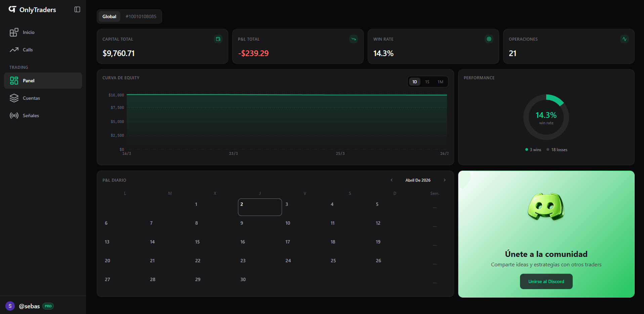Select account tab #10010108085
644x314 pixels.
[141, 16]
